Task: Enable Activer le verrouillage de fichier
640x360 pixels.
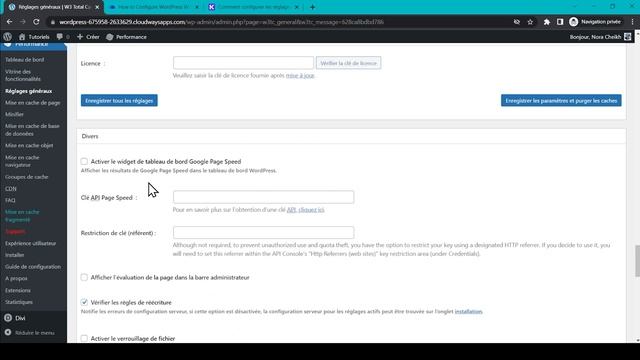Action: click(x=84, y=338)
